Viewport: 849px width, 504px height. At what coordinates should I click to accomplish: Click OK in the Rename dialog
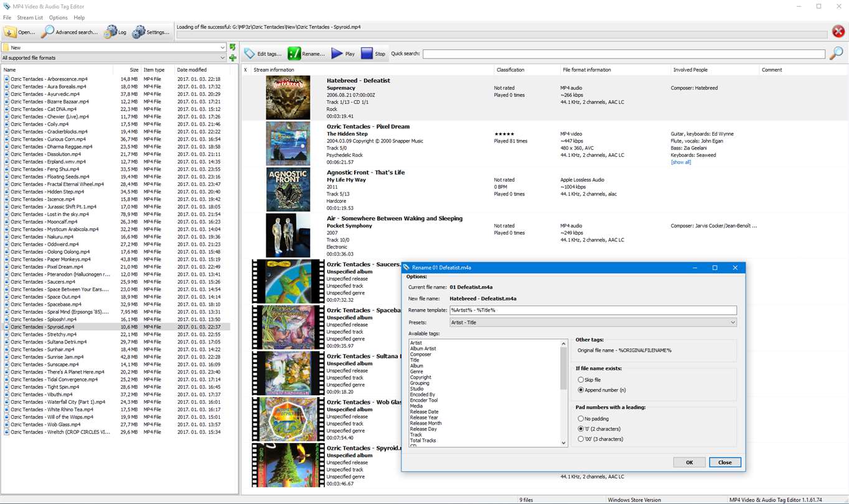[x=690, y=462]
